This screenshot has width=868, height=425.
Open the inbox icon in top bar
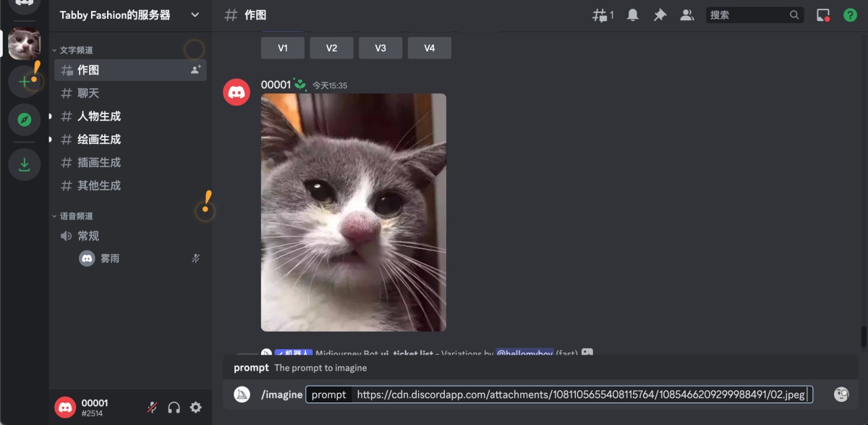pyautogui.click(x=824, y=14)
